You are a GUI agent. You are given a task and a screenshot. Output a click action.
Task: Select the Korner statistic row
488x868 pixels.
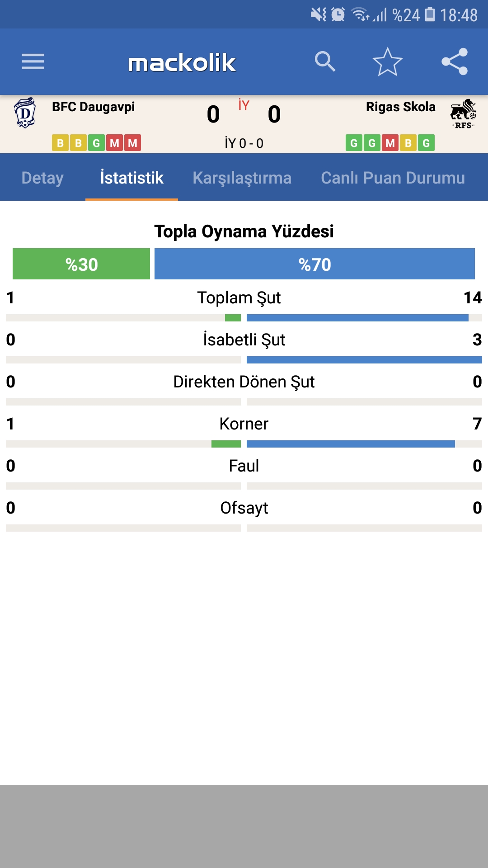pos(244,431)
